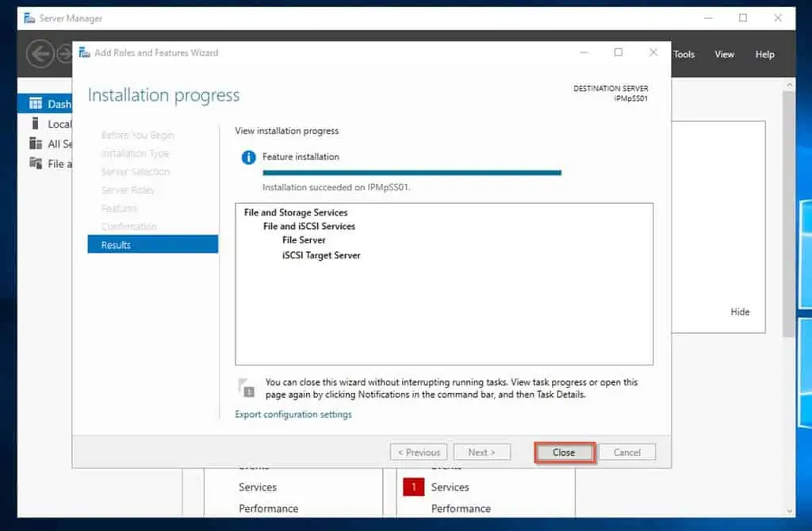Select Features wizard step
The width and height of the screenshot is (812, 531).
click(x=119, y=208)
